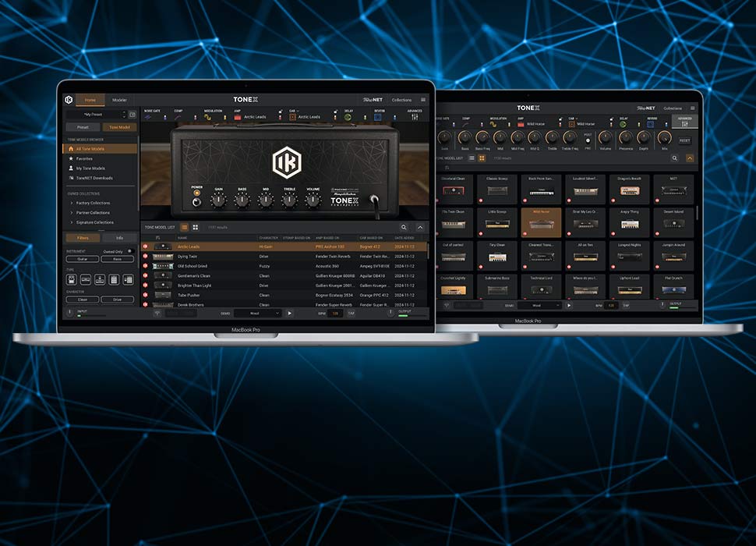The image size is (756, 546).
Task: Open the Cab dropdown arrow in left window
Action: [298, 111]
